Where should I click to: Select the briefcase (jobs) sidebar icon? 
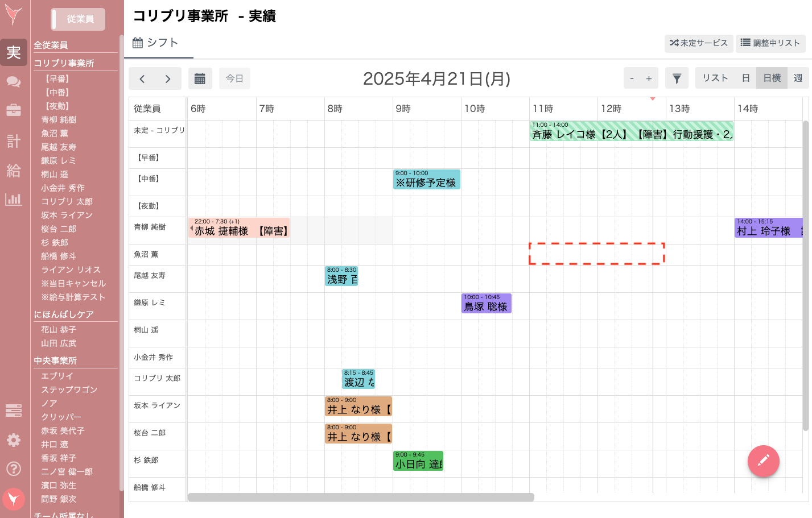14,111
